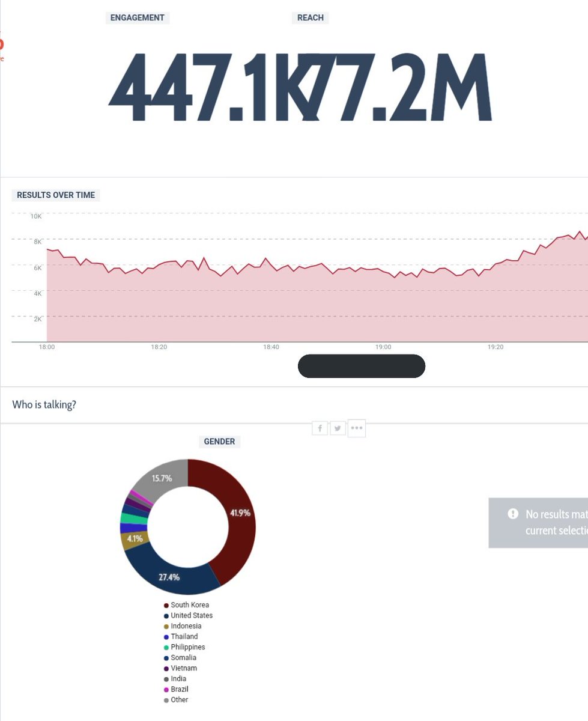Screen dimensions: 588x721
Task: Toggle Indonesia legend entry
Action: [x=183, y=626]
